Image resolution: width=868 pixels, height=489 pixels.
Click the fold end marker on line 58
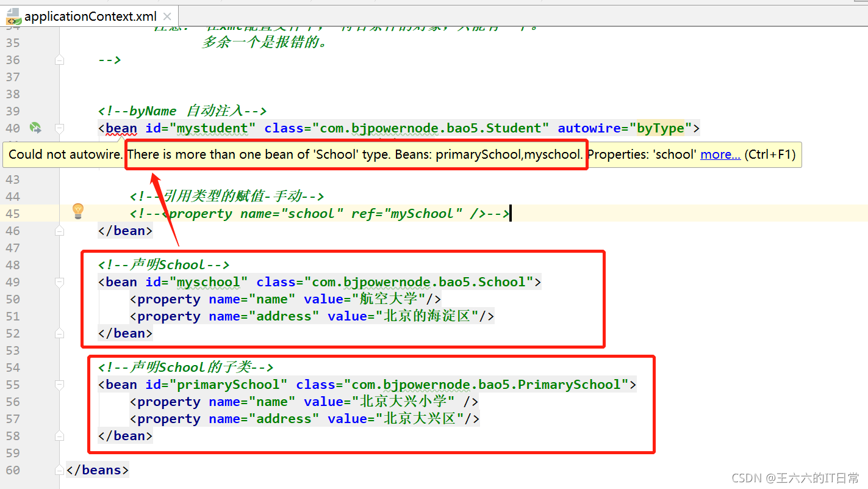[59, 436]
